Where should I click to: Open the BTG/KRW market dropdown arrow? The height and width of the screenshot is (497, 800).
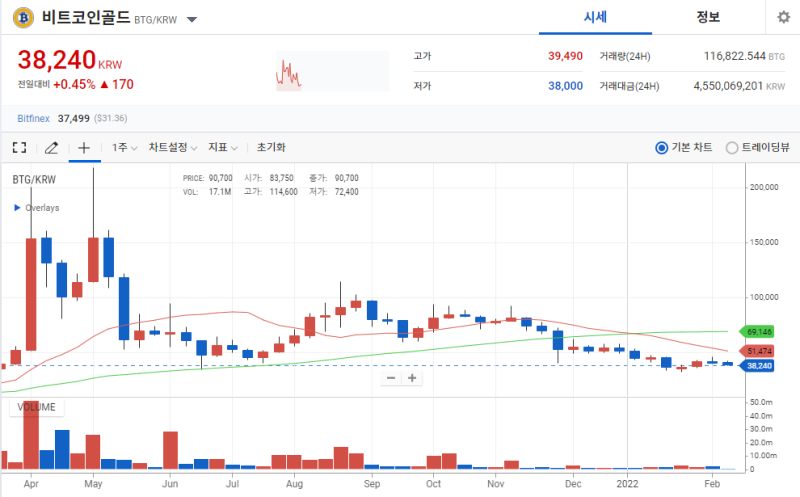(x=192, y=20)
